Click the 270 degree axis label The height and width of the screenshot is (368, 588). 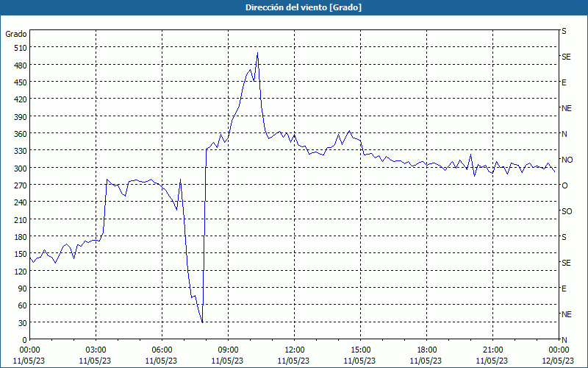(21, 185)
